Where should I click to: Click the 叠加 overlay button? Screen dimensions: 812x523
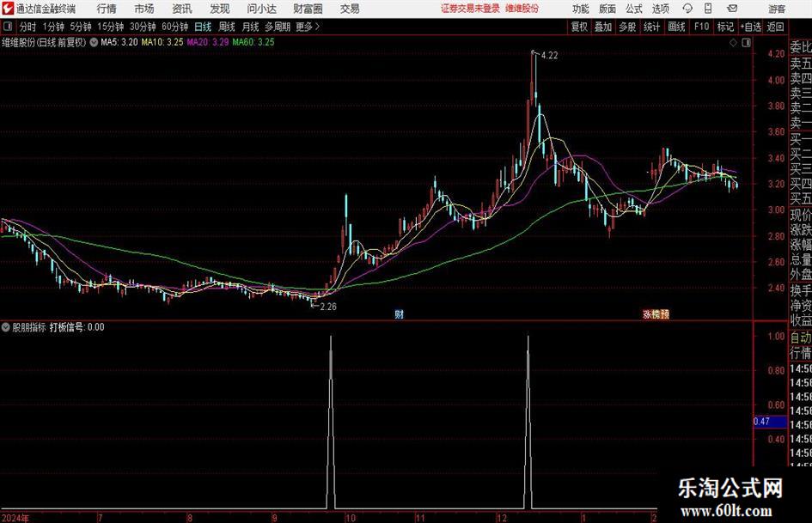click(603, 27)
